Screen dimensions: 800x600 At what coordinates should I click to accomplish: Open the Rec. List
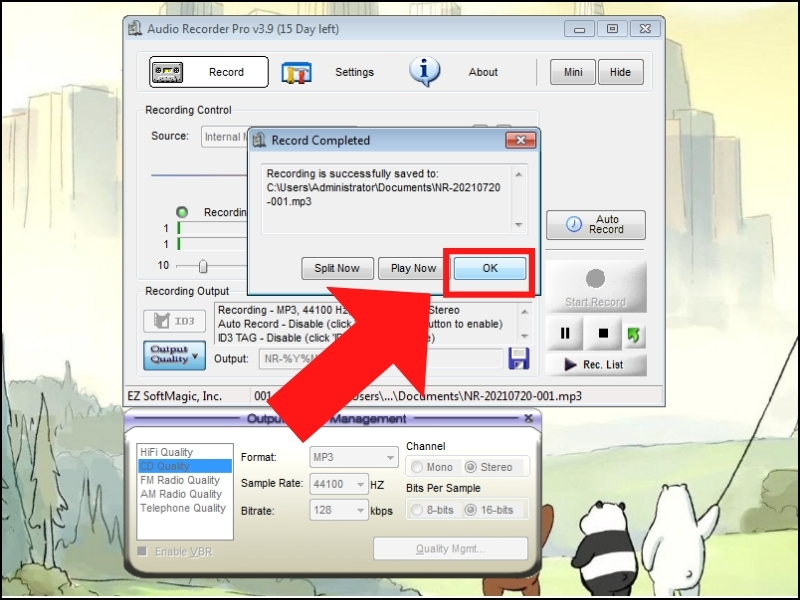597,364
